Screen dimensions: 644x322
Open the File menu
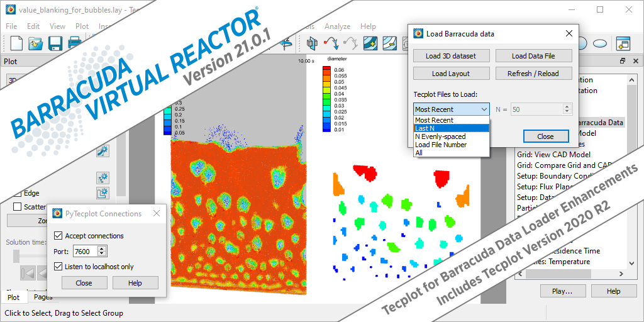coord(11,26)
